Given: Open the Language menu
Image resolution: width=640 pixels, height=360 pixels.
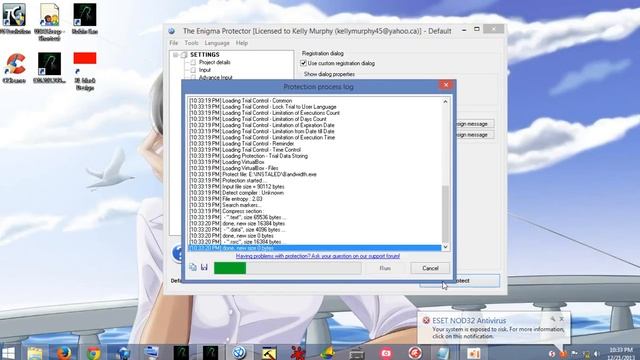Looking at the screenshot, I should point(217,43).
